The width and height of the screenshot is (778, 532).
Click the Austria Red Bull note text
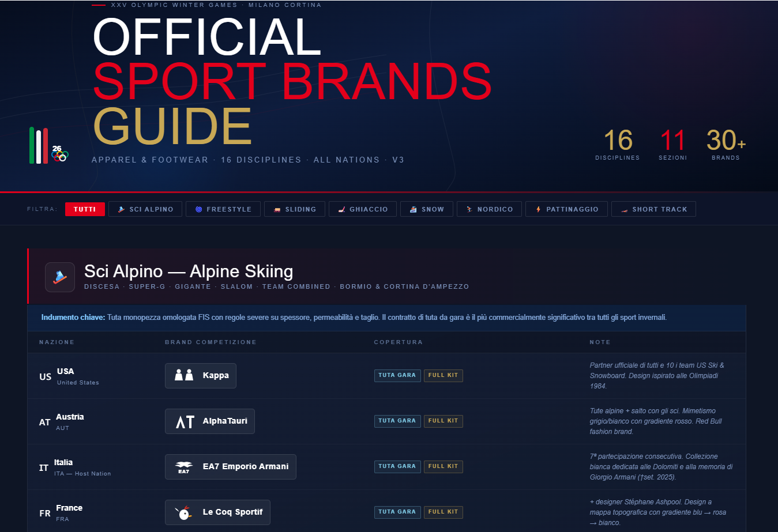[x=656, y=421]
